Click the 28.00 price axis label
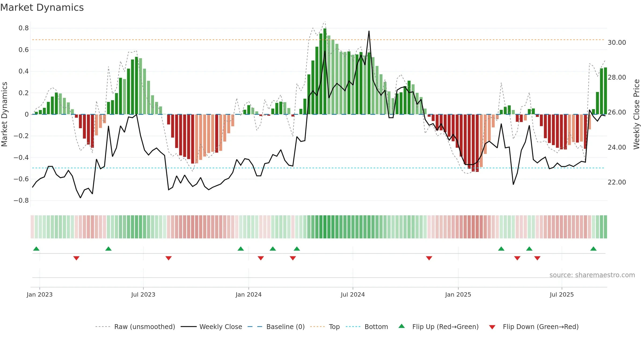 [x=617, y=77]
